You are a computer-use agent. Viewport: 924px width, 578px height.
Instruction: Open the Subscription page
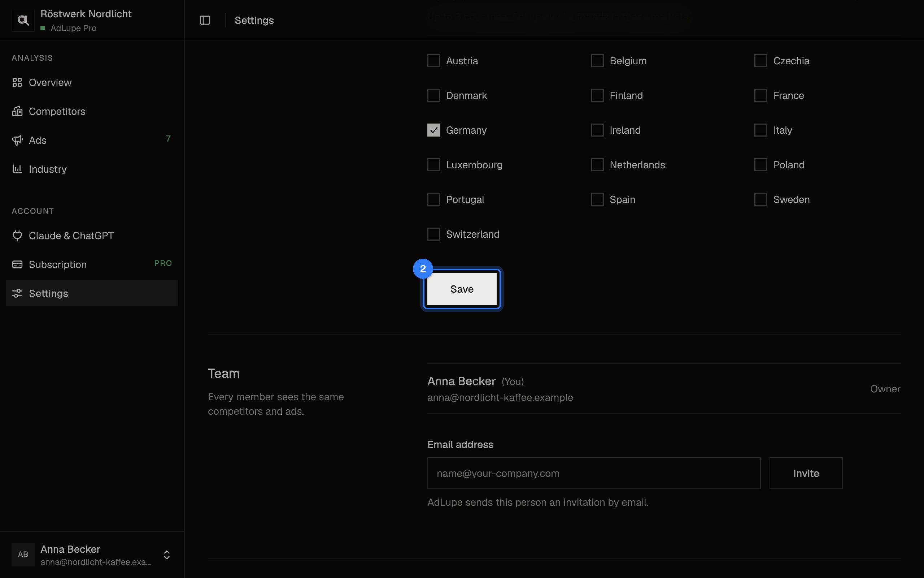point(92,264)
